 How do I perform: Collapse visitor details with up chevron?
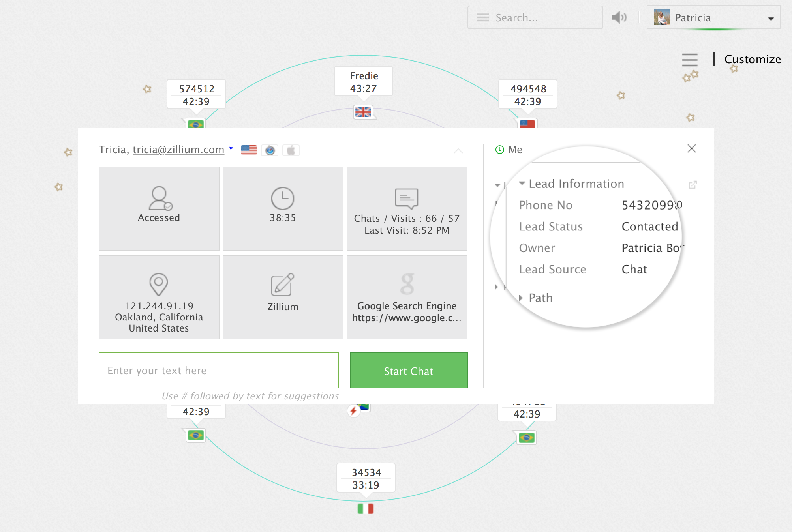pyautogui.click(x=458, y=151)
